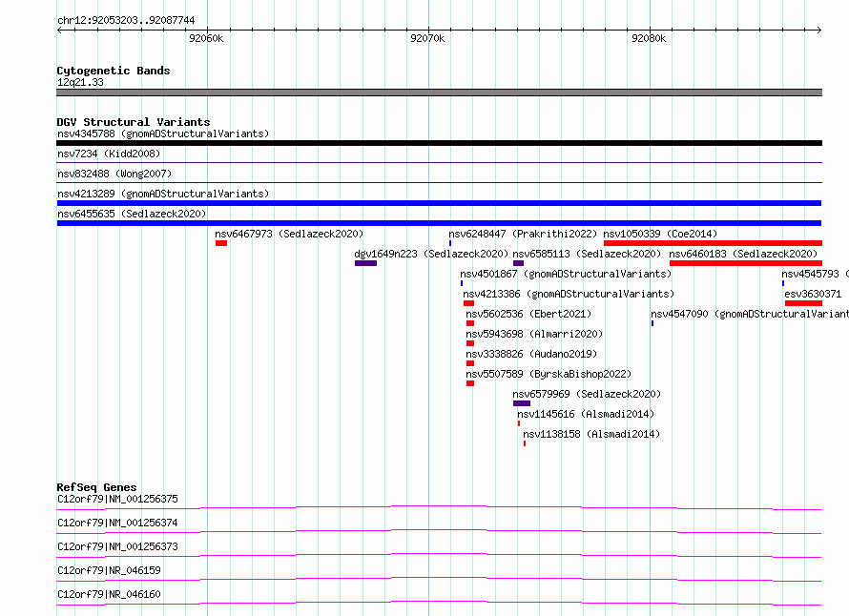Click the nsv6467973 red variant block

tap(221, 243)
